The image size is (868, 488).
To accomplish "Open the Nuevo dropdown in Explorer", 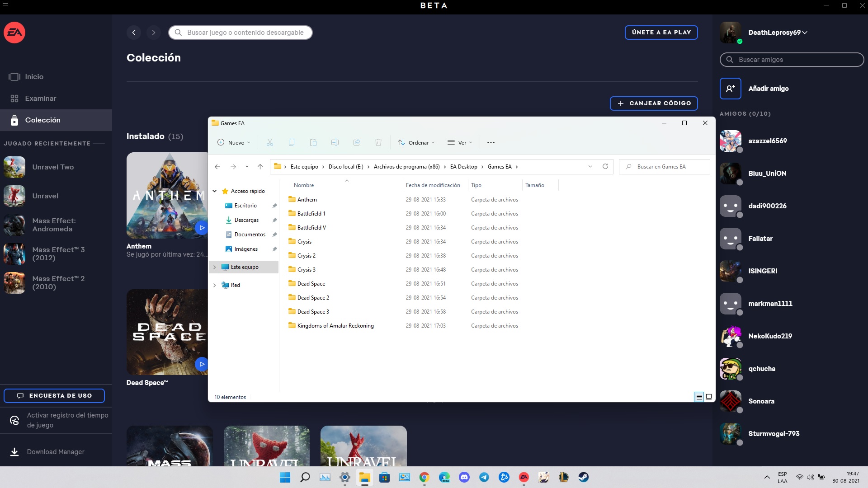I will pos(234,143).
